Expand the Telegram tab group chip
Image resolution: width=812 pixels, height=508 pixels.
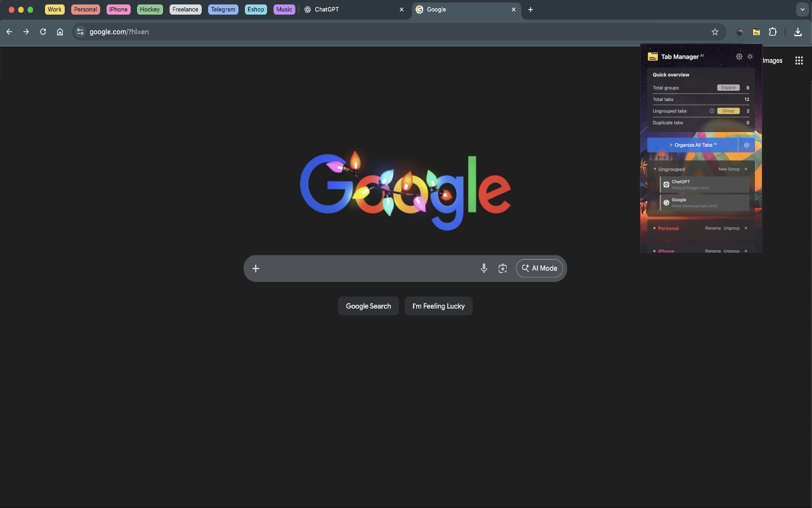coord(223,10)
